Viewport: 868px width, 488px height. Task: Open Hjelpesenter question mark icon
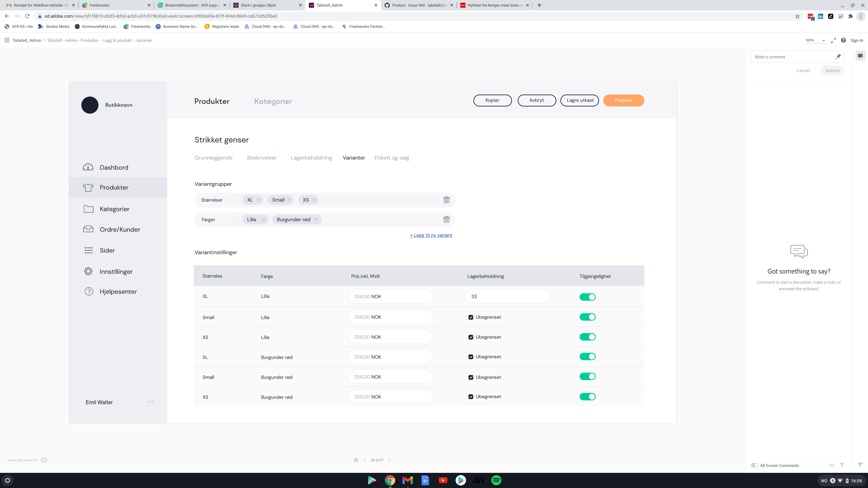pyautogui.click(x=88, y=291)
